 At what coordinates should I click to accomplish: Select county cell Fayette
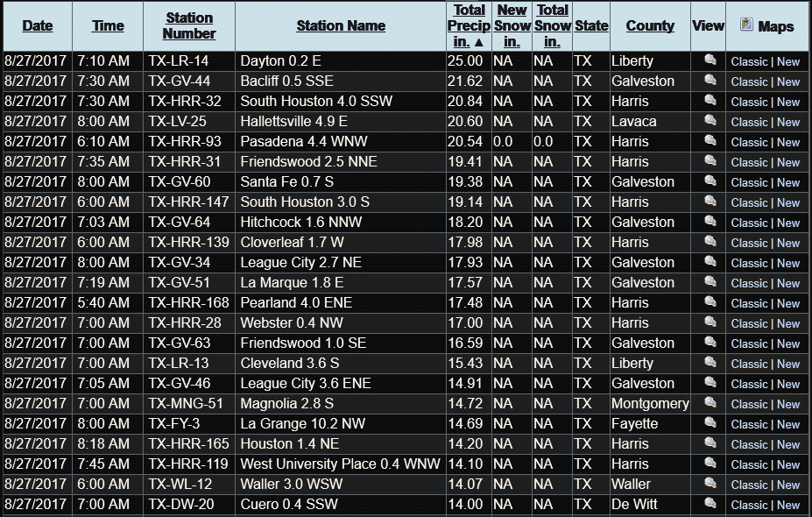(x=634, y=424)
